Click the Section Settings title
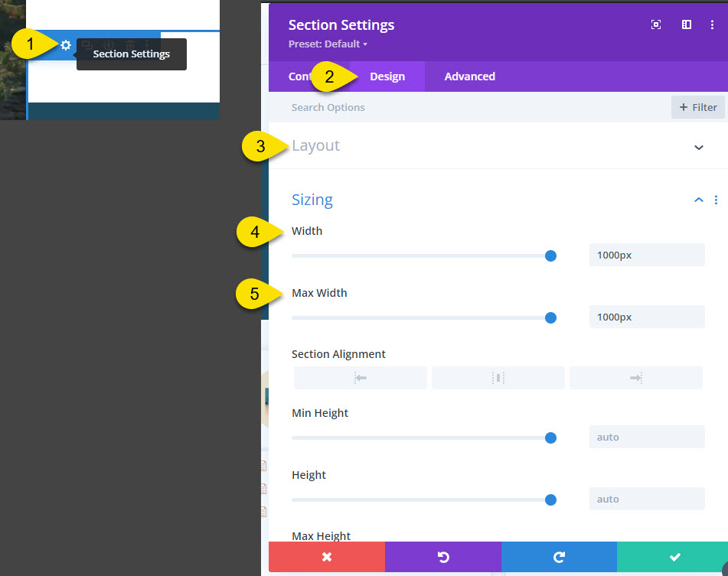 pyautogui.click(x=341, y=25)
